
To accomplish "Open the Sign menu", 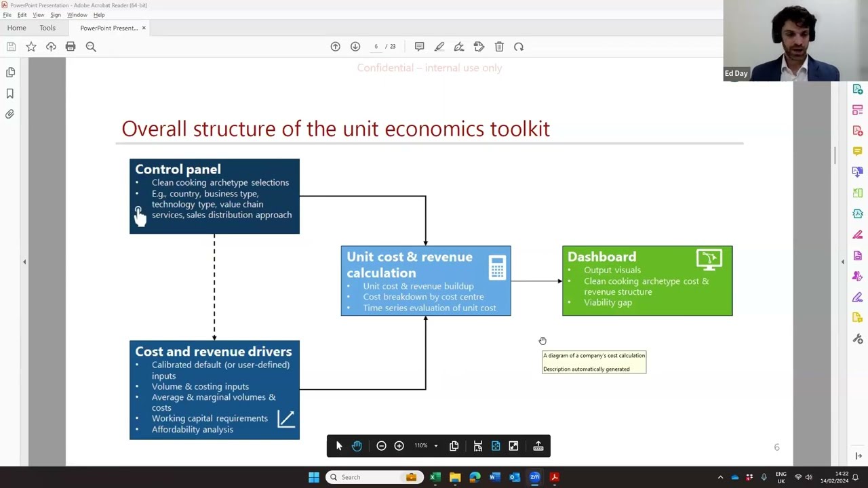I will [56, 15].
